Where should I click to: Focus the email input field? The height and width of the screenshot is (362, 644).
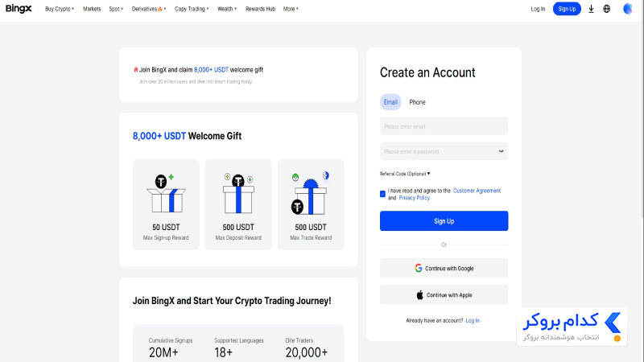click(x=444, y=126)
